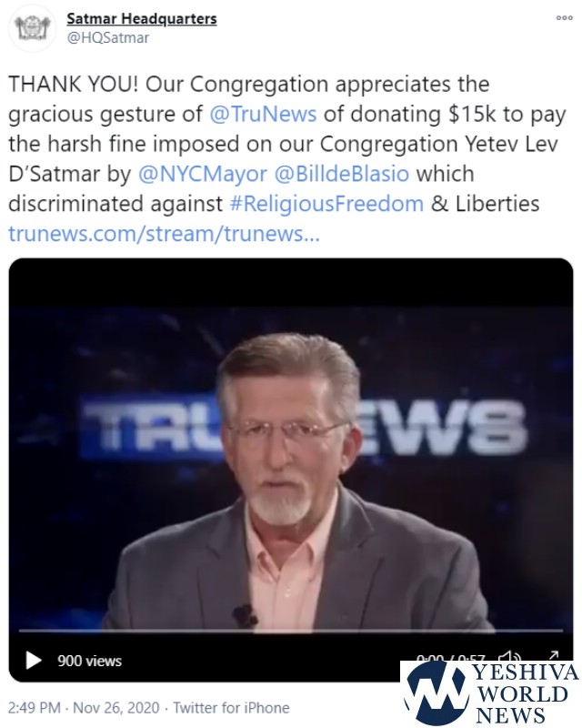Open the Satmar Headquarters profile avatar
Screen dimensions: 582x728
click(33, 28)
